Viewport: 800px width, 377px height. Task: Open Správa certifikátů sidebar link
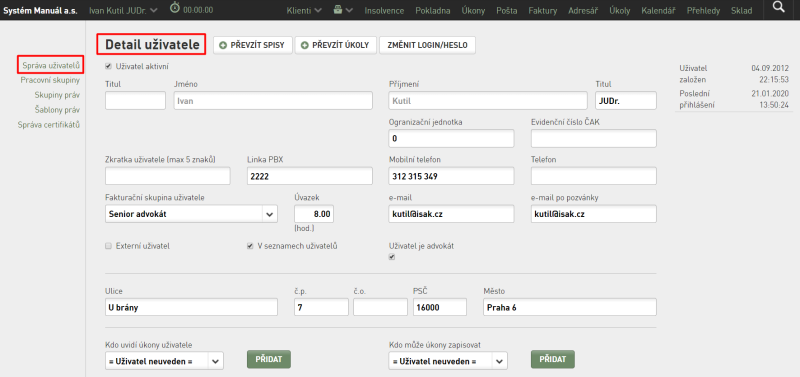click(x=48, y=124)
